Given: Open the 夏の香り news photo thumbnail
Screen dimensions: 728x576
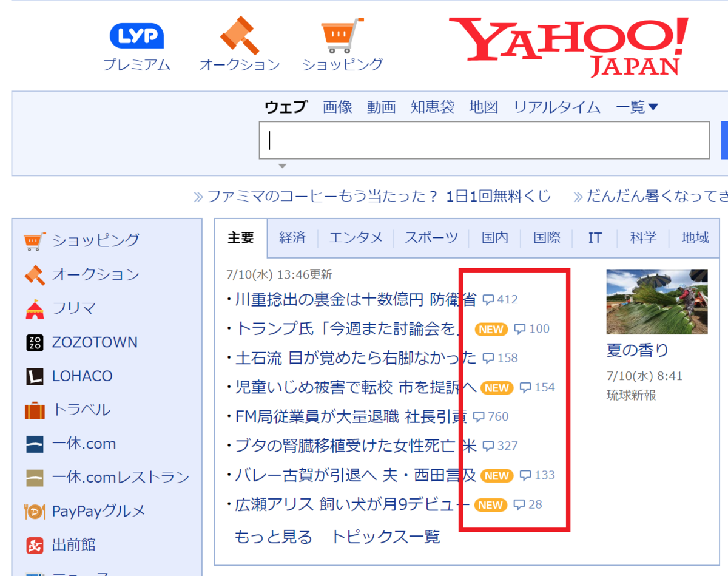Looking at the screenshot, I should coord(657,302).
